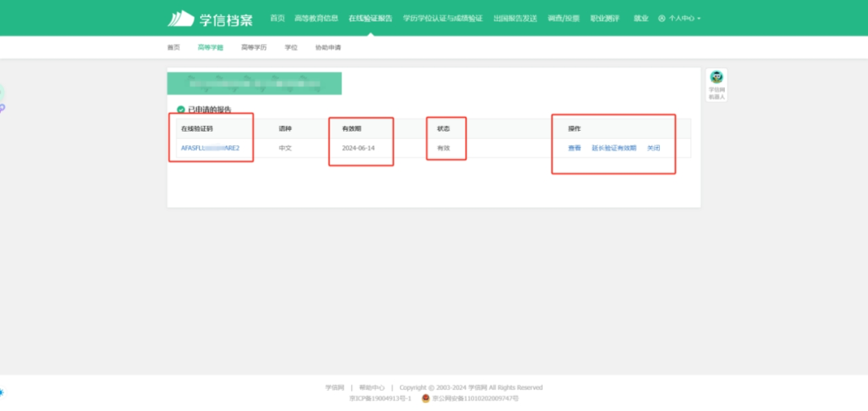868x411 pixels.
Task: Click the 有效期 column header
Action: 351,129
